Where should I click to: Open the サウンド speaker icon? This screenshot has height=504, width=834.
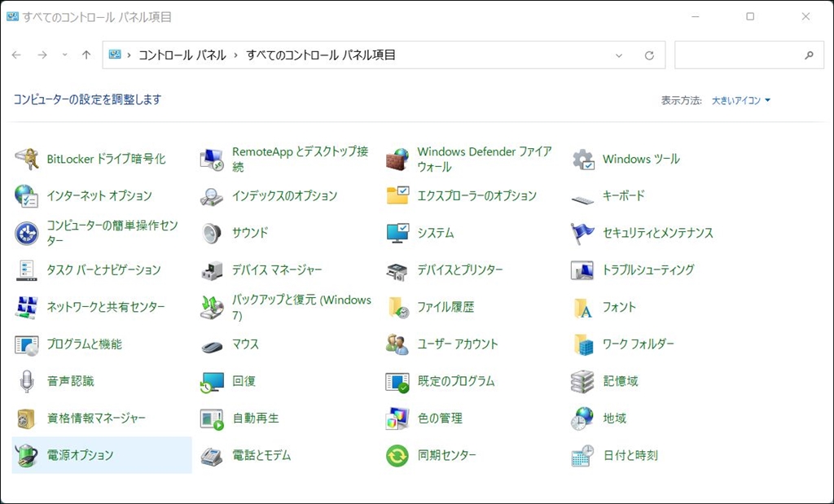(x=212, y=233)
